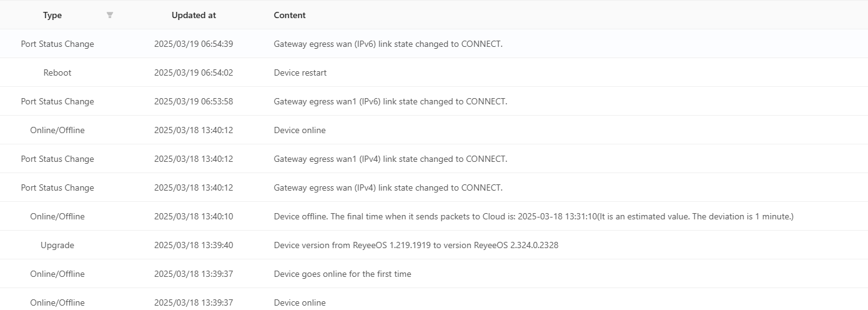This screenshot has width=868, height=310.
Task: Select the Upgrade log row type cell
Action: tap(57, 245)
